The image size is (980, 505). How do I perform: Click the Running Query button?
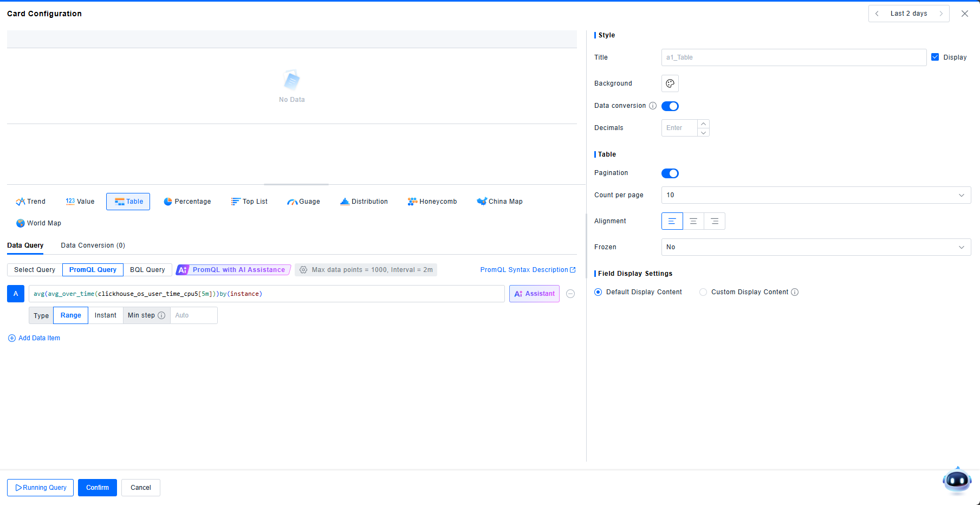point(41,488)
